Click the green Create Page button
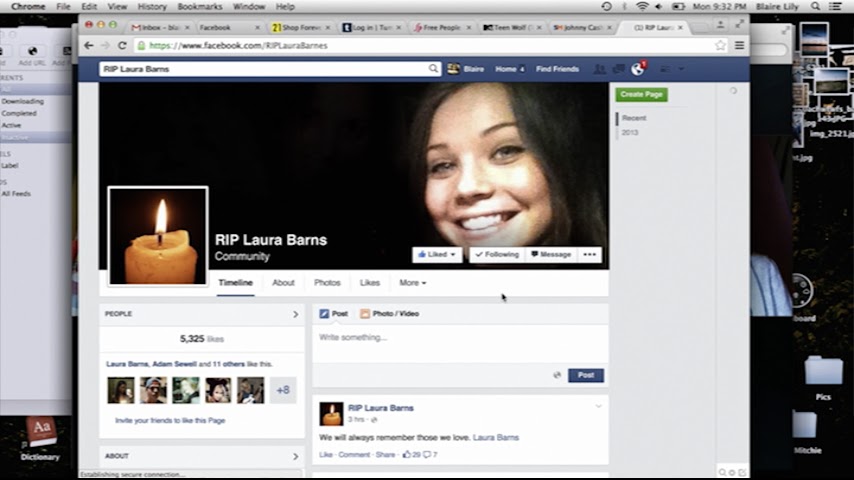The height and width of the screenshot is (480, 854). point(641,94)
